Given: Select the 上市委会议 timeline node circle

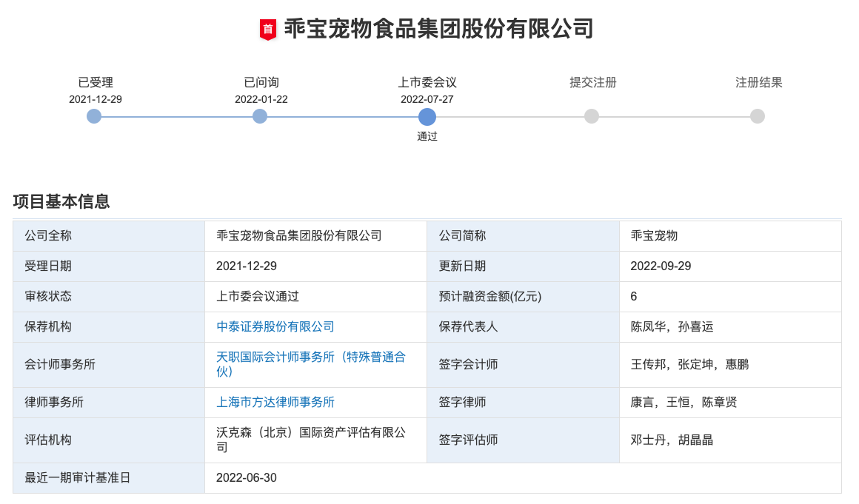Looking at the screenshot, I should [x=427, y=117].
